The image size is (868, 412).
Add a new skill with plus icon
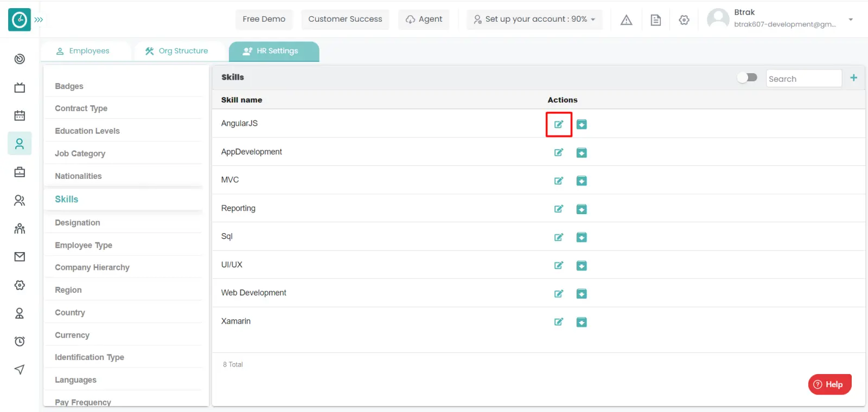click(853, 78)
